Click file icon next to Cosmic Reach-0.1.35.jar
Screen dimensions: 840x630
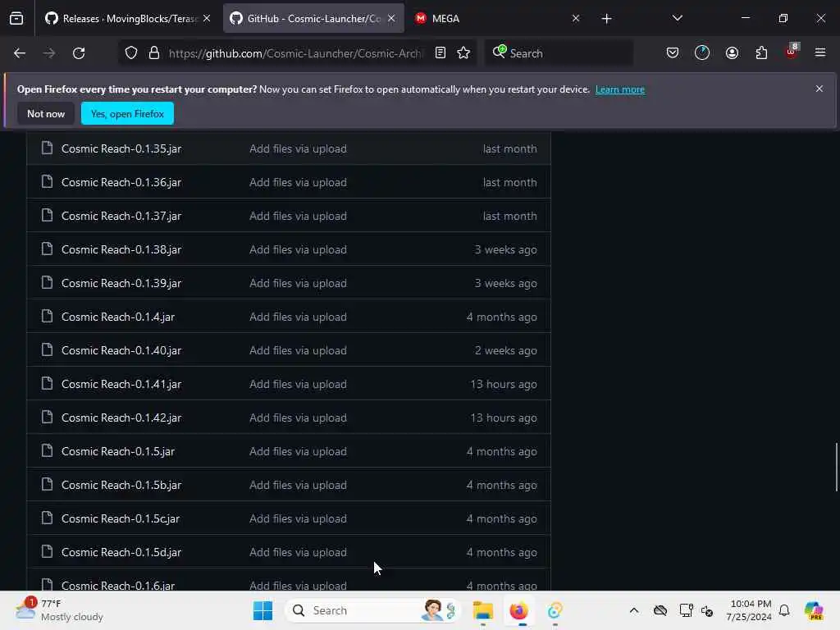point(47,148)
